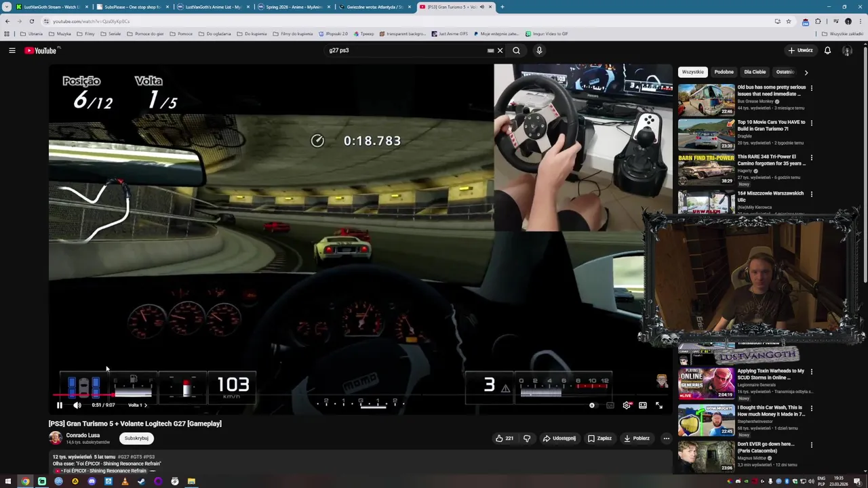Image resolution: width=868 pixels, height=488 pixels.
Task: Open the Just Anime GIFS bookmark
Action: 449,33
